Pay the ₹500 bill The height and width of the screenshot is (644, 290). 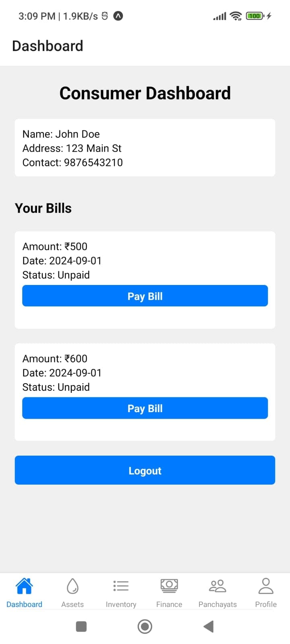click(x=145, y=296)
